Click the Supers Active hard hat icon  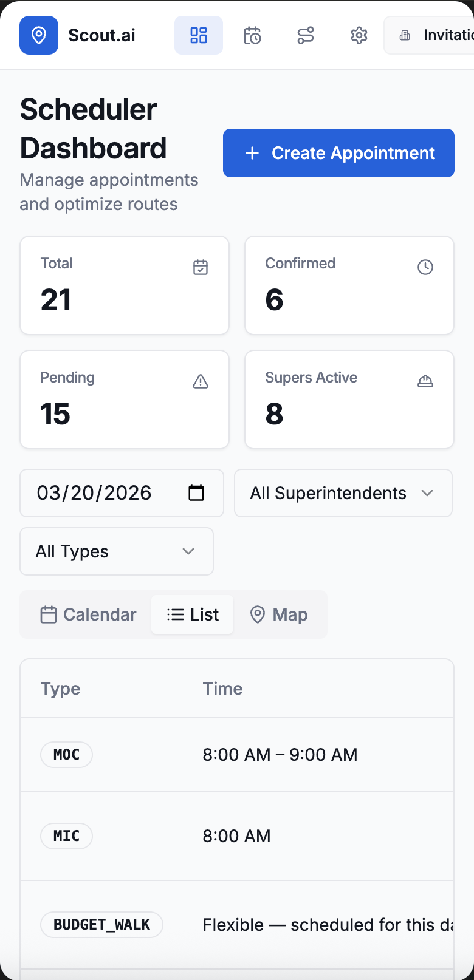(425, 381)
